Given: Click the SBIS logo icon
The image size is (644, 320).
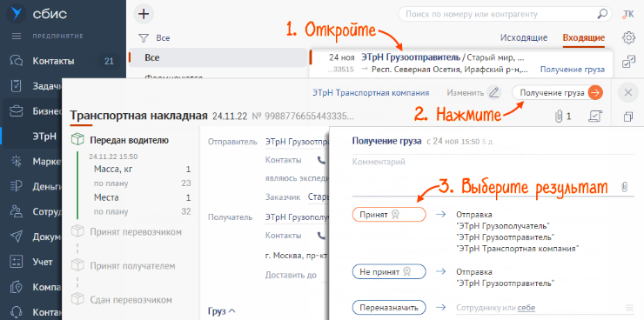Looking at the screenshot, I should (17, 14).
